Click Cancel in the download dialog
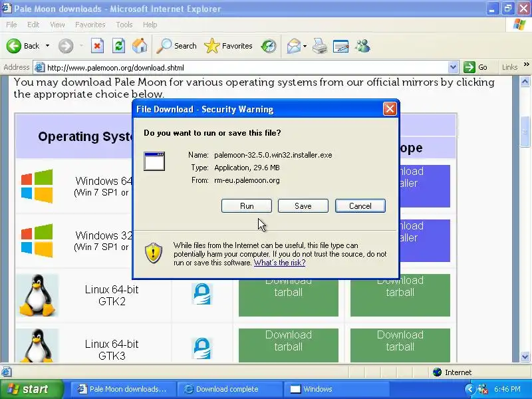Screen dimensions: 532x399 (360, 206)
